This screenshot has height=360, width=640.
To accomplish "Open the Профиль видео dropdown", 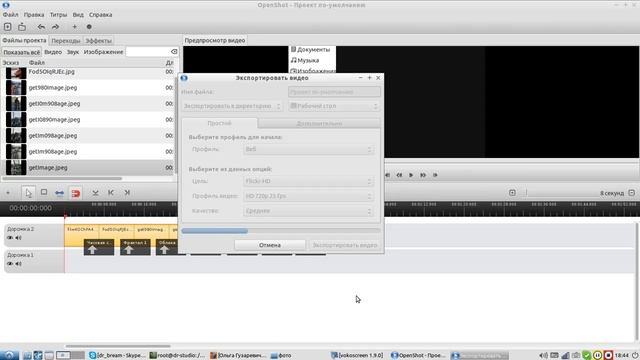I will coord(308,196).
